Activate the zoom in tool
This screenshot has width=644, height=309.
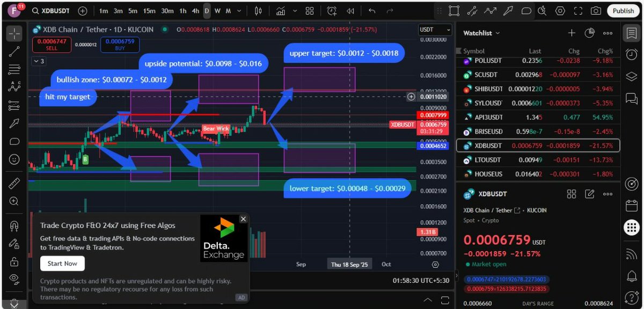coord(14,201)
